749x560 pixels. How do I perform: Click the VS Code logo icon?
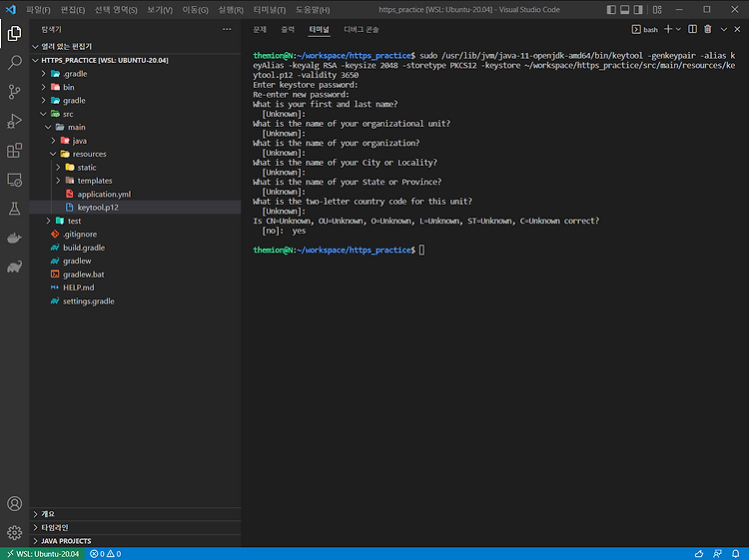(x=11, y=10)
